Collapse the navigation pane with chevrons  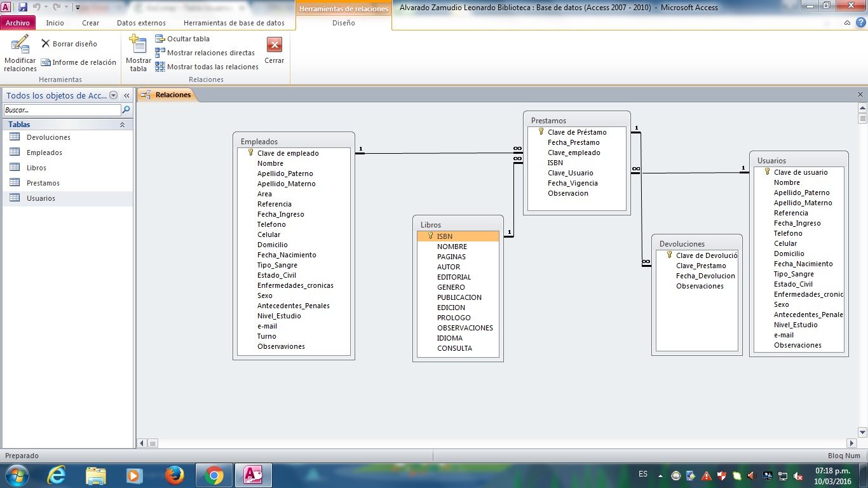(126, 95)
